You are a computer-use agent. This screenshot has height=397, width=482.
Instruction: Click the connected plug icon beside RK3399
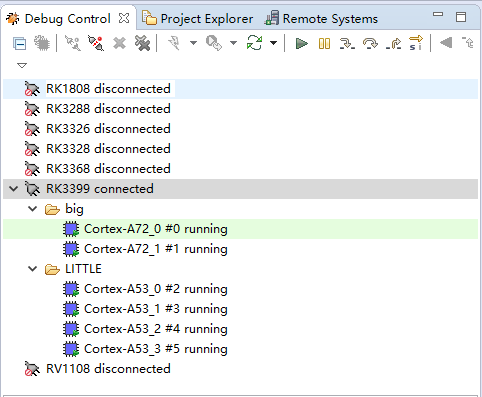(32, 189)
